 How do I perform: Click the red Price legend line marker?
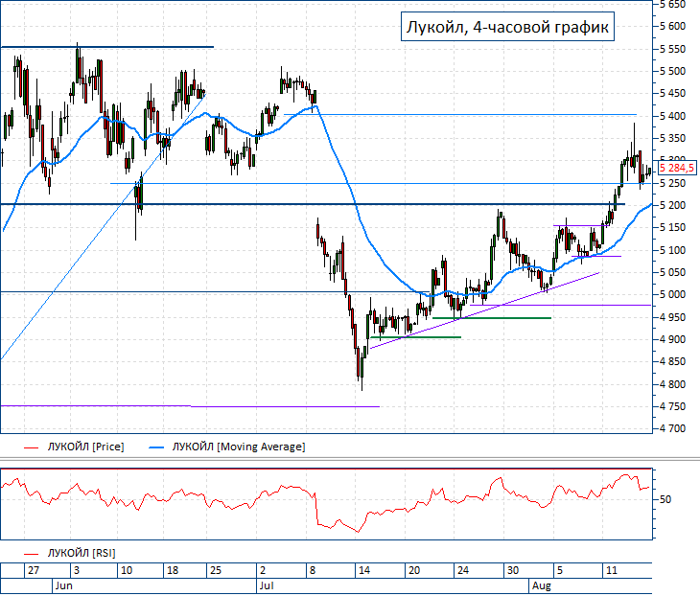pyautogui.click(x=32, y=447)
